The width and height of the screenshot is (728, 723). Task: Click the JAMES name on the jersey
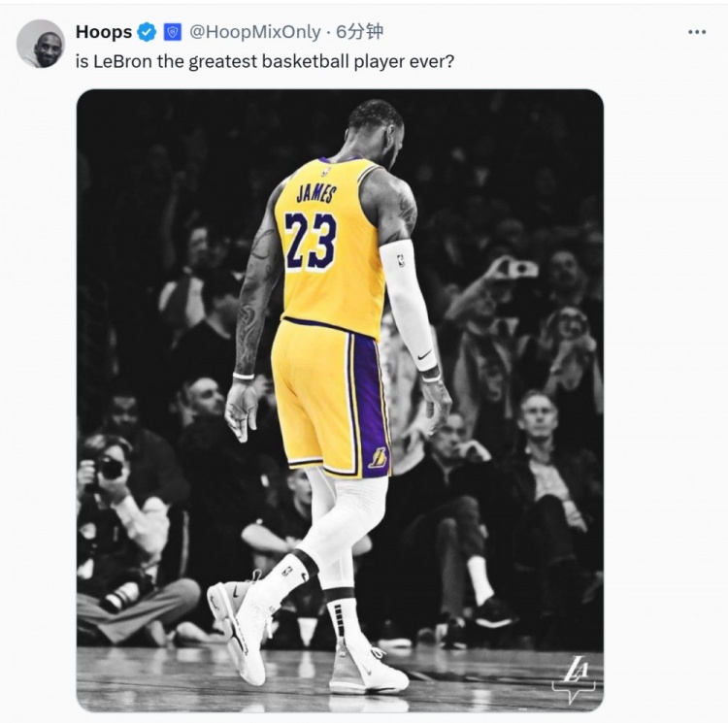pos(314,192)
